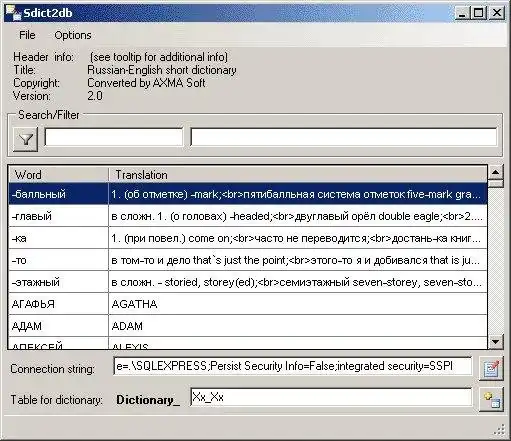The width and height of the screenshot is (511, 441).
Task: Click the 'Converted by AXMA Soft' copyright text
Action: coord(146,83)
